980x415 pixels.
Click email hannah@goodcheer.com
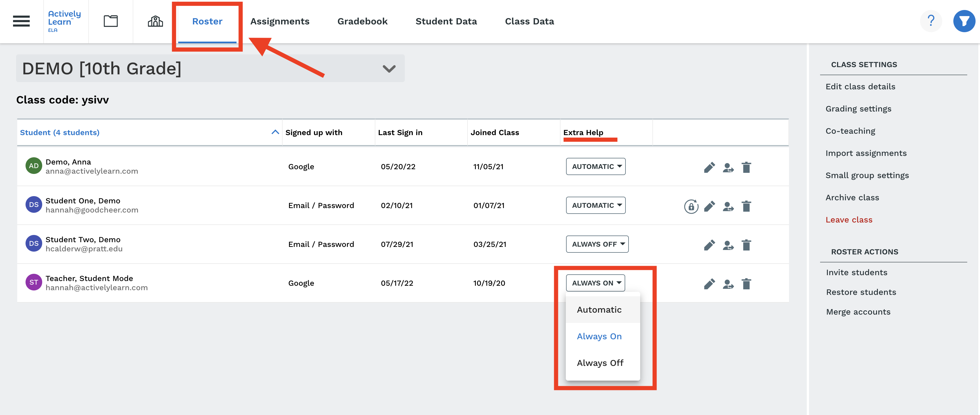click(x=92, y=210)
